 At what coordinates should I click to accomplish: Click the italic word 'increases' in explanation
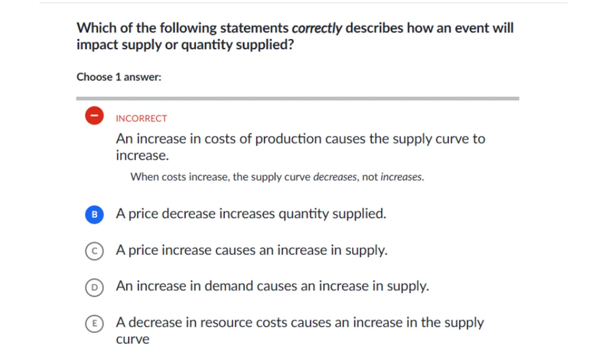(x=401, y=177)
